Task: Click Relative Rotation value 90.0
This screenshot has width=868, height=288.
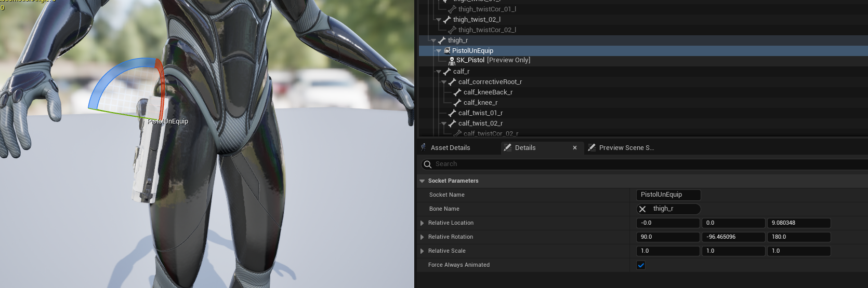Action: pyautogui.click(x=668, y=237)
